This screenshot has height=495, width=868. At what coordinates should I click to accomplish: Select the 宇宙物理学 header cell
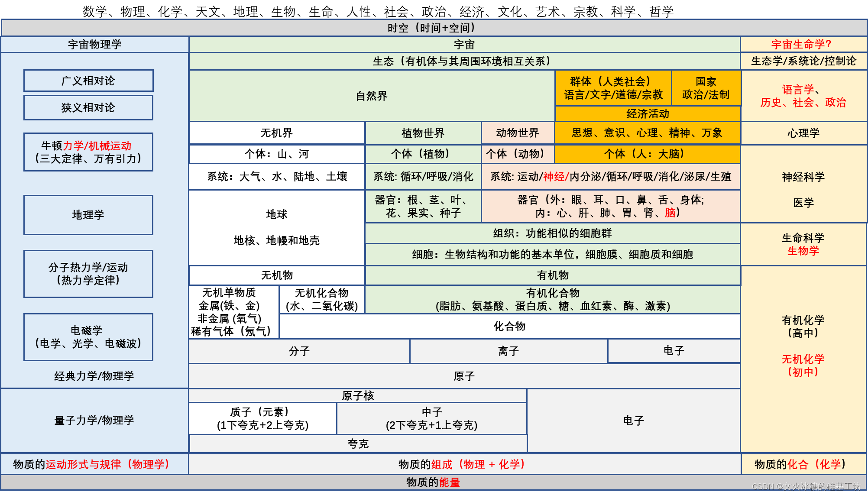(95, 44)
